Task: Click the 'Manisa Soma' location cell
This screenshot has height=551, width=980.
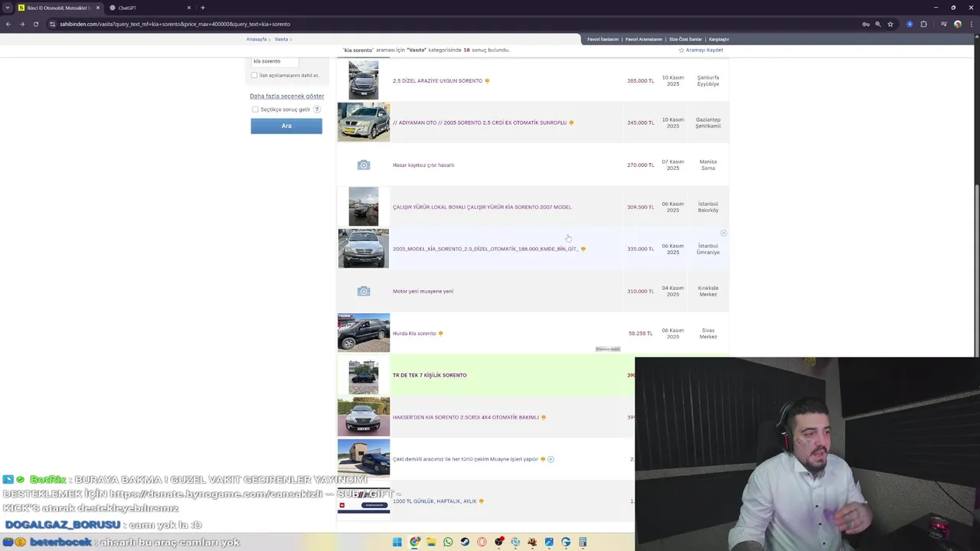Action: click(708, 165)
